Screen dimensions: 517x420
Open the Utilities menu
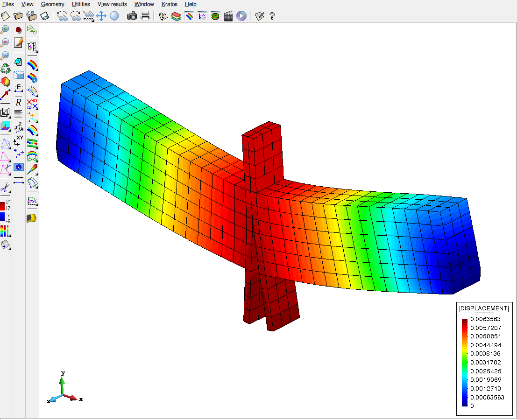(81, 4)
